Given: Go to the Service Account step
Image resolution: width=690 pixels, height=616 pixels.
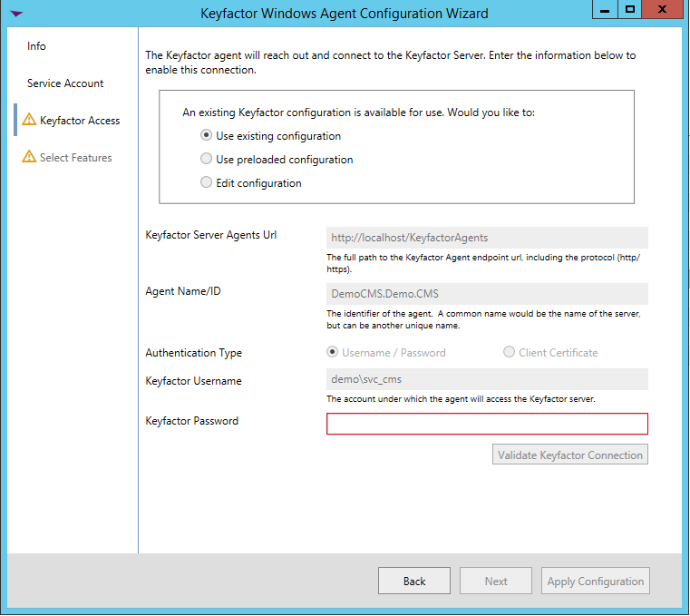Looking at the screenshot, I should click(65, 83).
